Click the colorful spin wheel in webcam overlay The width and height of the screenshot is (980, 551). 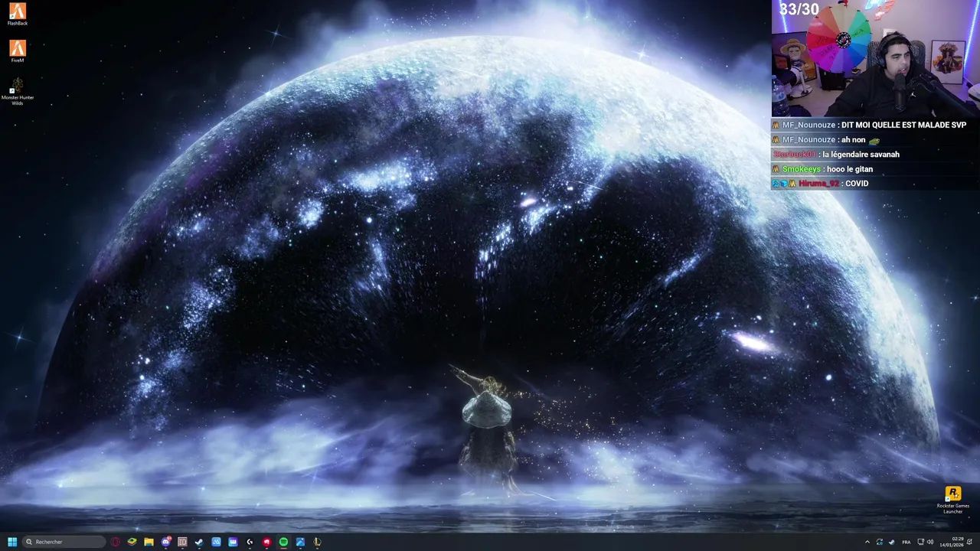(839, 38)
